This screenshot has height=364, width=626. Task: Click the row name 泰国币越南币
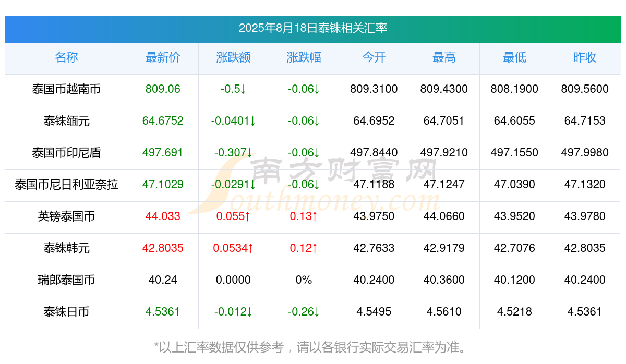66,90
